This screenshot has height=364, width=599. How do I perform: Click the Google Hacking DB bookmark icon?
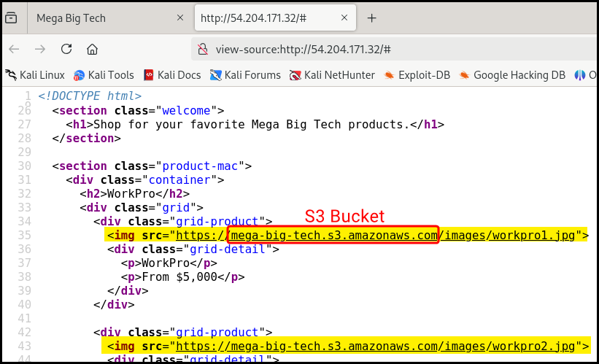pyautogui.click(x=464, y=75)
